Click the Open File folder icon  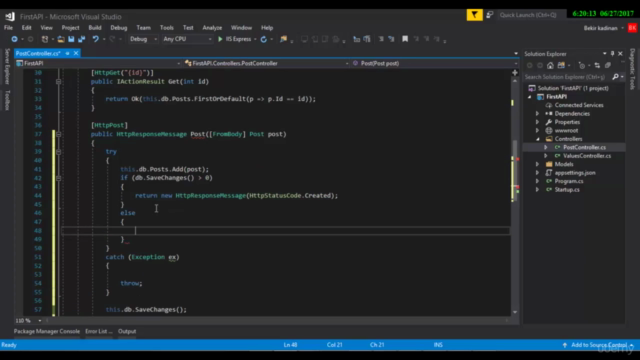tap(61, 39)
